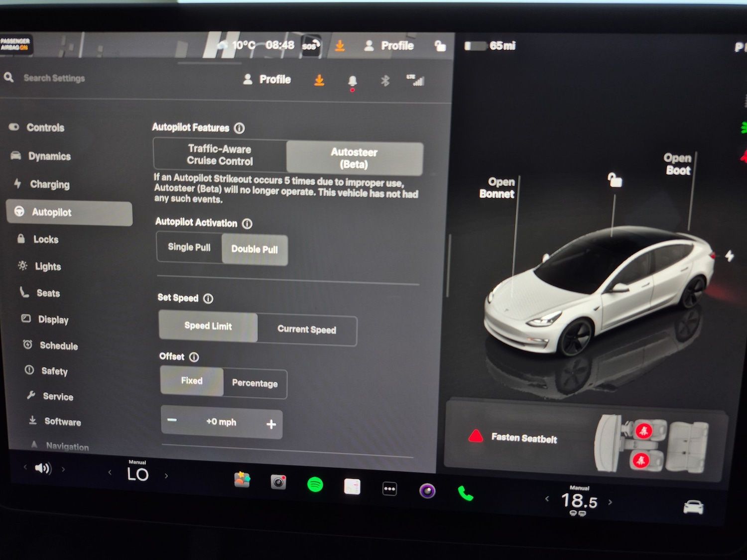Tap Open Boot to open the trunk
The image size is (747, 560).
678,164
